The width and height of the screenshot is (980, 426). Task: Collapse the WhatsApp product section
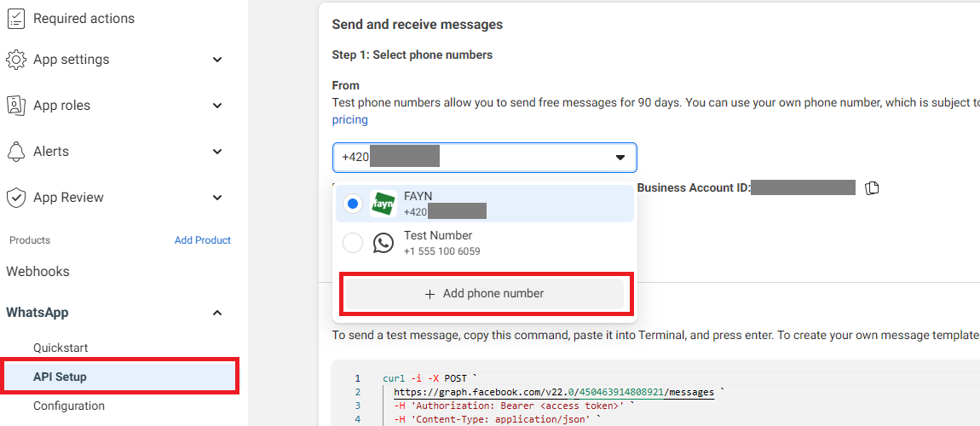click(x=217, y=313)
